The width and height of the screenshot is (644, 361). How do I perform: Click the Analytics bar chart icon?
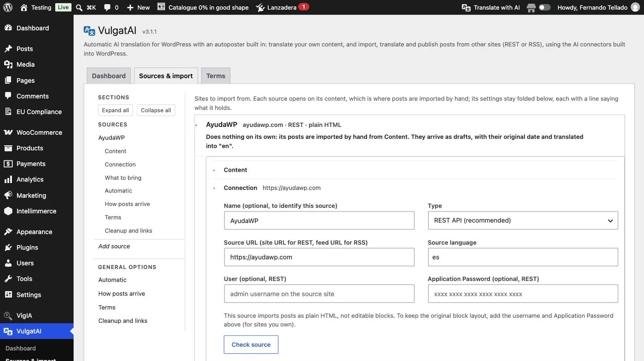pos(8,179)
